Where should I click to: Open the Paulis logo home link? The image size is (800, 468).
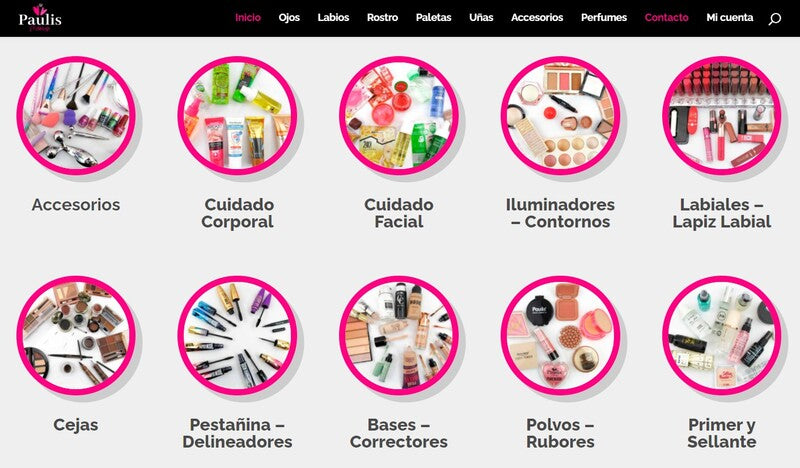(40, 18)
